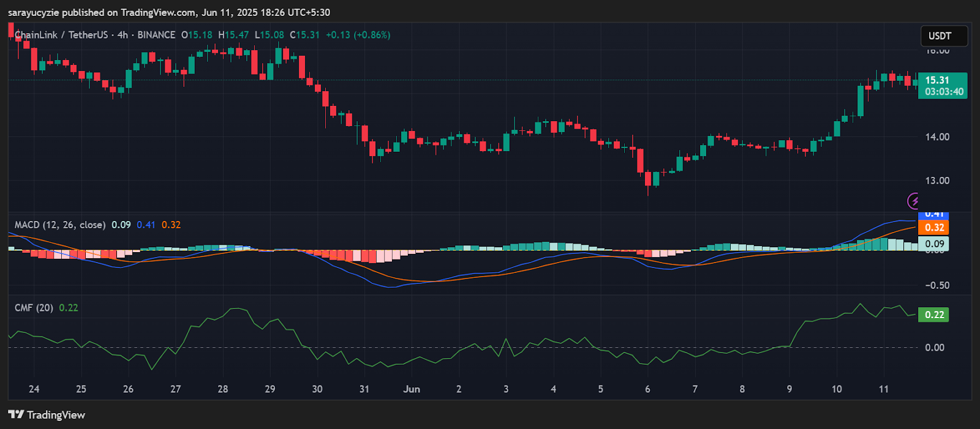Click the purple lightning bolt event icon
Viewport: 980px width, 429px height.
point(914,201)
